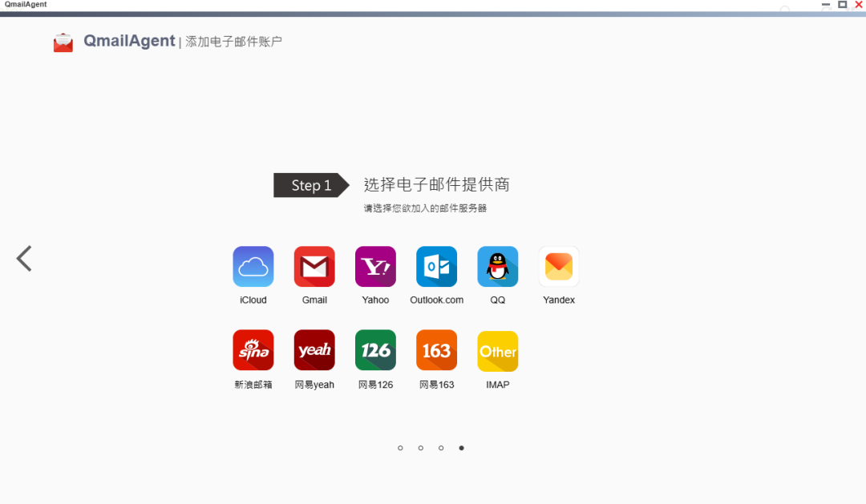
Task: Click the QmailAgent envelope logo
Action: click(63, 42)
